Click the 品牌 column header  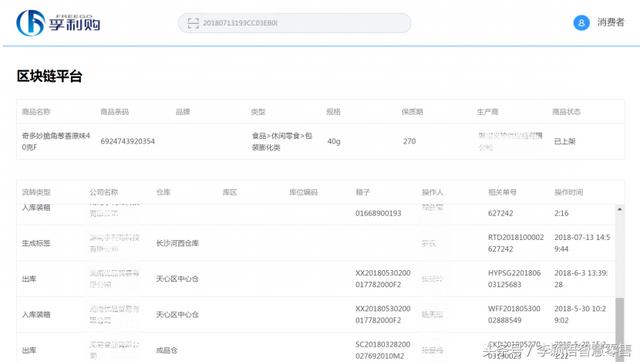(x=182, y=111)
